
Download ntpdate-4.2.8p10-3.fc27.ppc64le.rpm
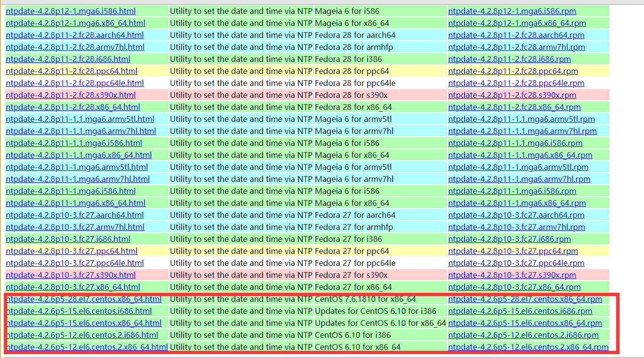point(516,263)
